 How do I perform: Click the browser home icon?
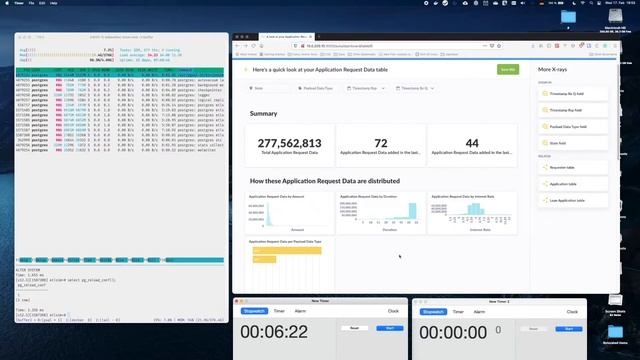pyautogui.click(x=262, y=46)
